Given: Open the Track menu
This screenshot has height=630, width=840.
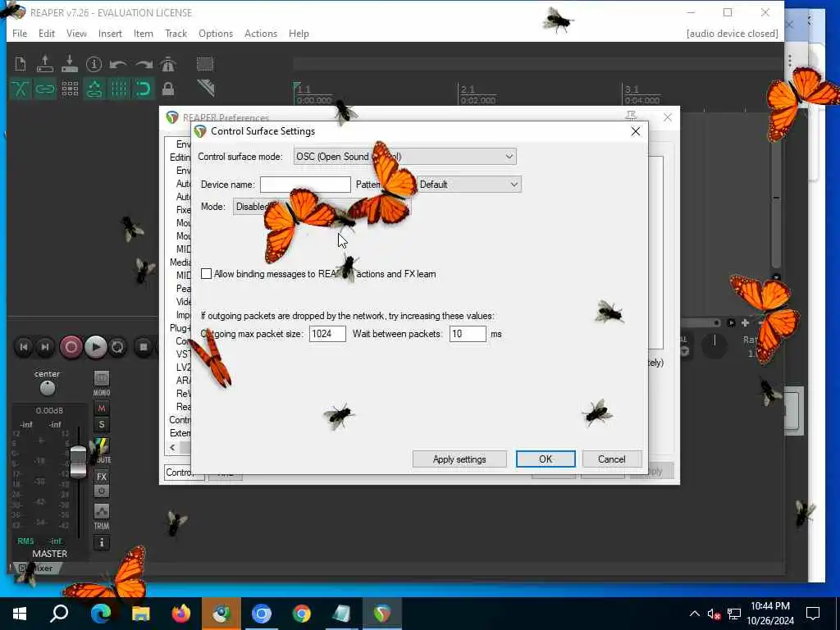Looking at the screenshot, I should pyautogui.click(x=176, y=33).
